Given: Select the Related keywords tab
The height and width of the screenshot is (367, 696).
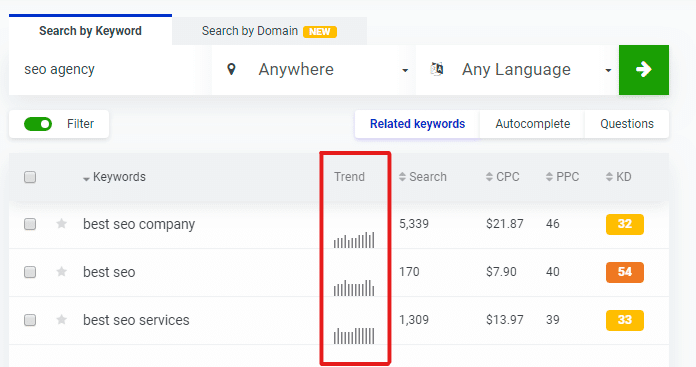Looking at the screenshot, I should coord(417,124).
